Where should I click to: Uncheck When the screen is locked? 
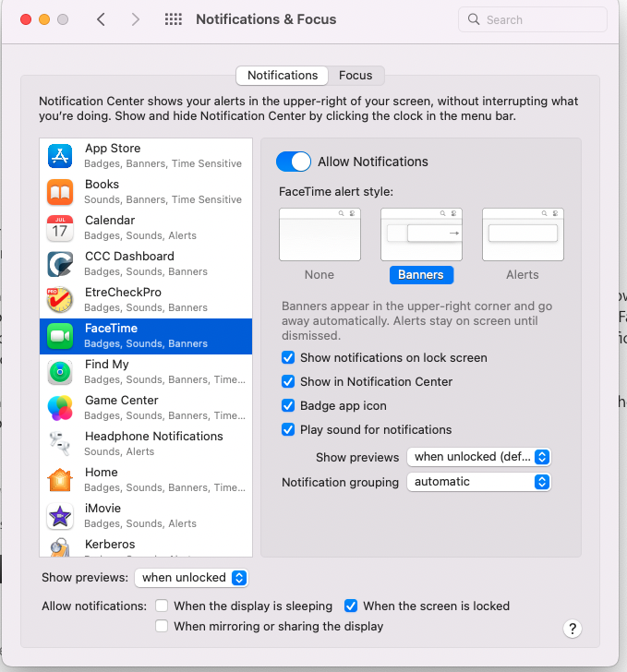[x=351, y=606]
